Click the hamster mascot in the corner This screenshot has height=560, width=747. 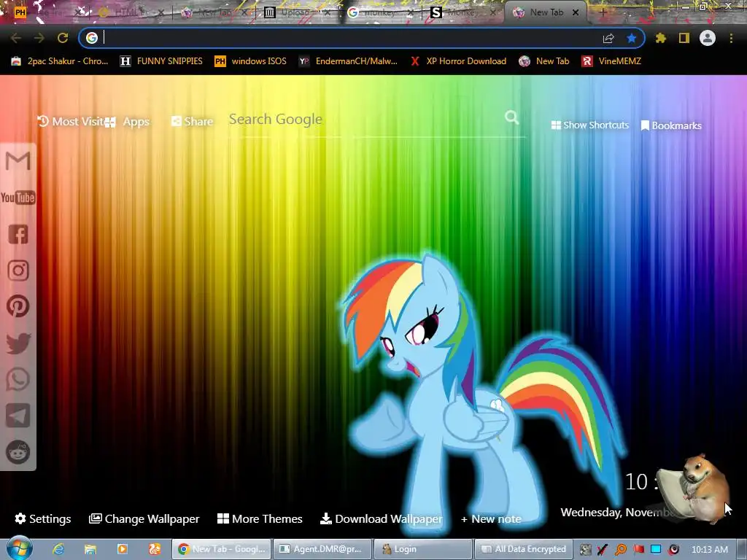[x=695, y=488]
